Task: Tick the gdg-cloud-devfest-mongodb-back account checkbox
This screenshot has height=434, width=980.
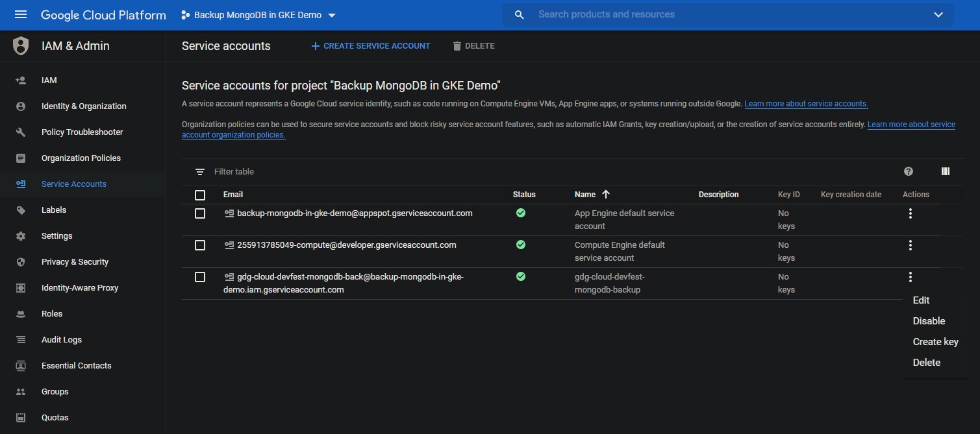Action: point(200,277)
